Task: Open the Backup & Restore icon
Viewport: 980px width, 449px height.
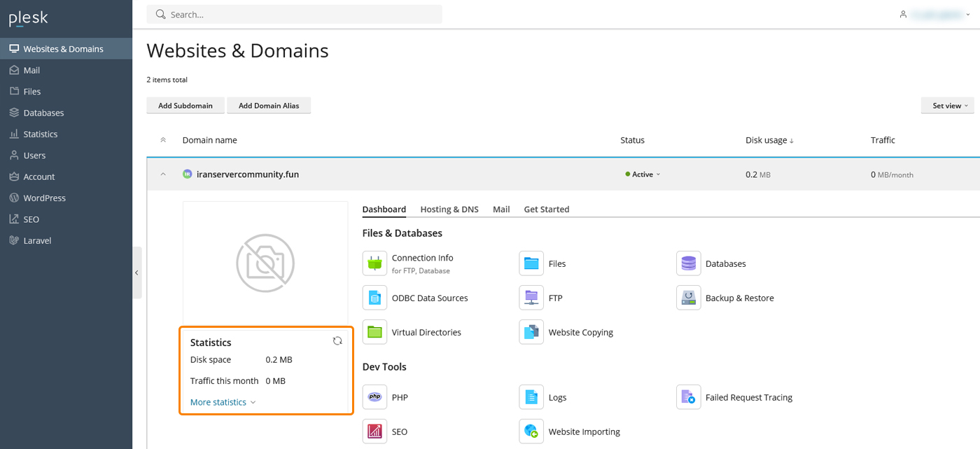Action: click(x=688, y=298)
